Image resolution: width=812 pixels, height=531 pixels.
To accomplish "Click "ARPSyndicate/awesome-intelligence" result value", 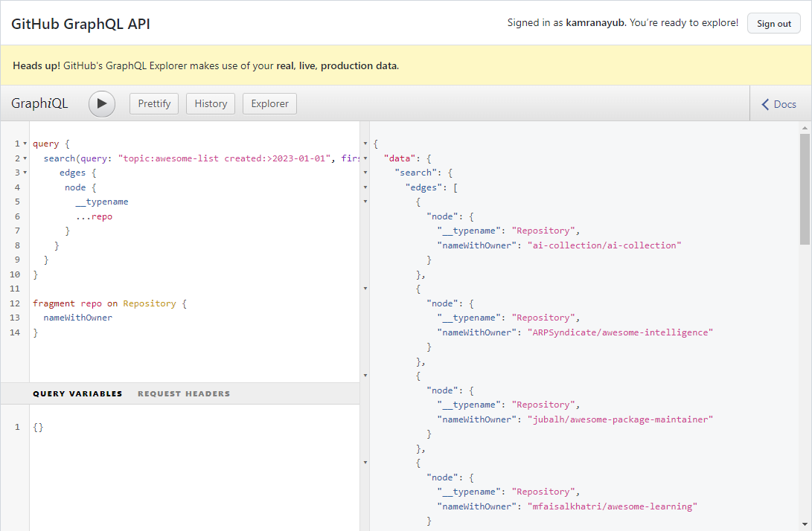I will (x=621, y=332).
